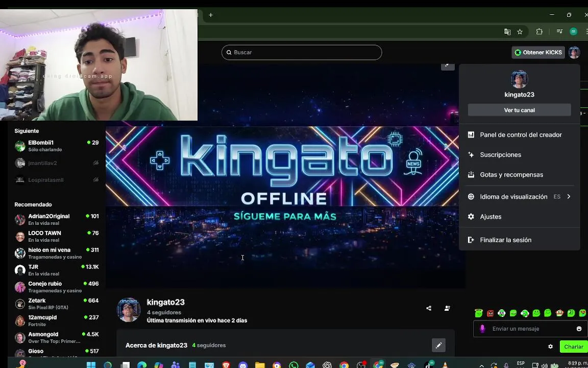Click the Acerca de kingato23 heading
Viewport: 588px width, 368px height.
156,345
